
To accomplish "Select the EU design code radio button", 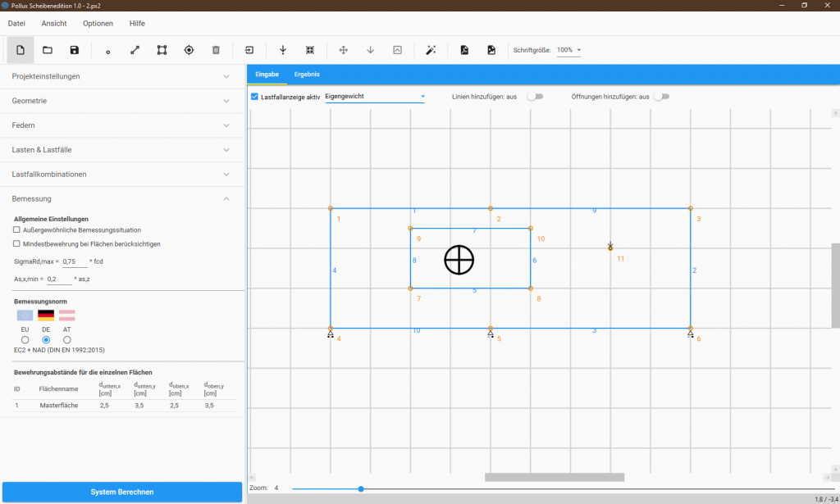I will coord(25,340).
